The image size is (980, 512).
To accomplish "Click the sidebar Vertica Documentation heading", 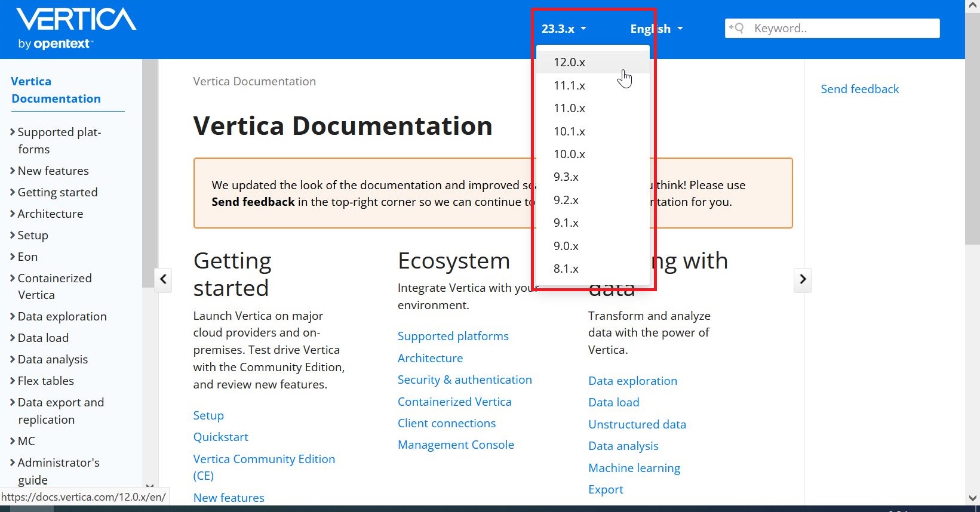I will tap(56, 90).
